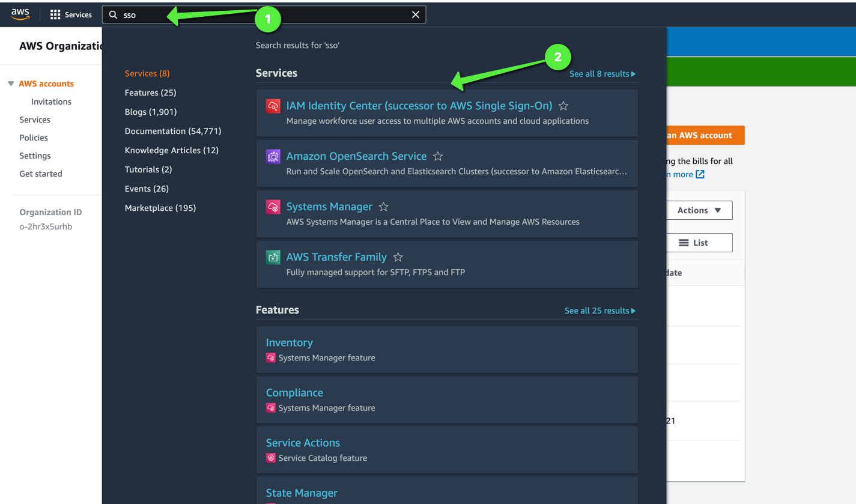Click the 'Search results for sso' text
Image resolution: width=856 pixels, height=504 pixels.
[x=297, y=45]
